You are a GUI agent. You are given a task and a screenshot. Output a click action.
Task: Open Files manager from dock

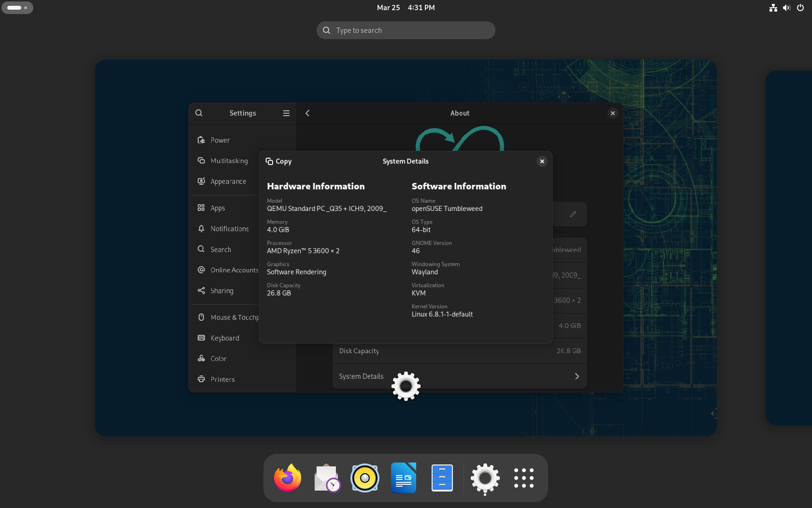pyautogui.click(x=442, y=478)
